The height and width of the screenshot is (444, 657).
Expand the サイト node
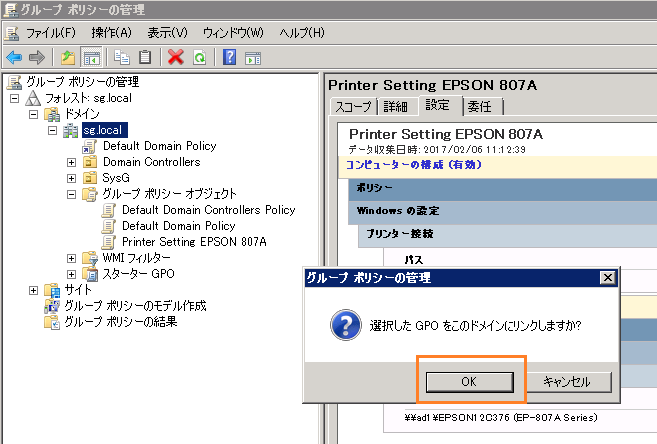(x=34, y=290)
